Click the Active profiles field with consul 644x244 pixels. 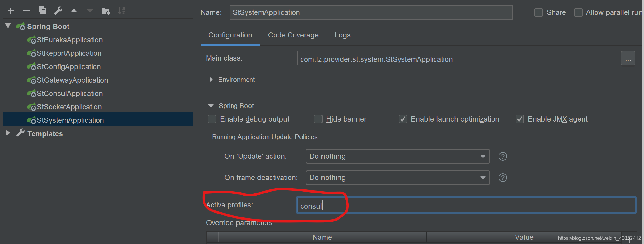point(466,205)
